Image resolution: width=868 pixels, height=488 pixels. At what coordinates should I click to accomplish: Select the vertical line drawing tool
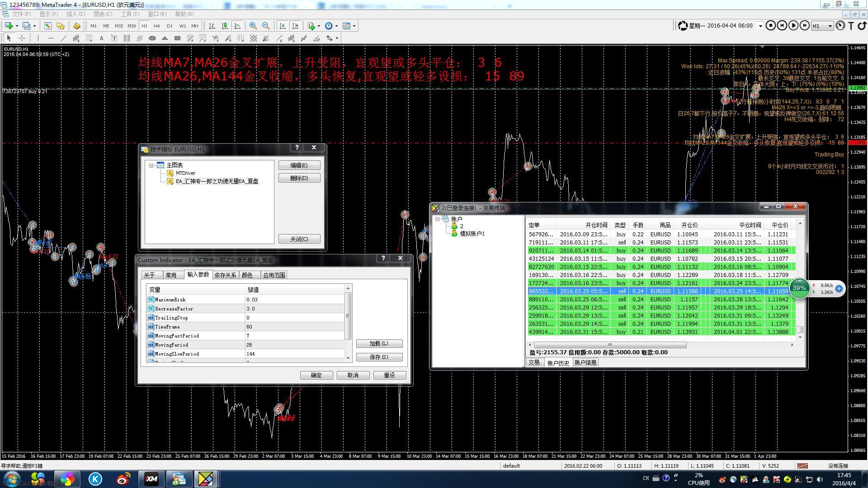pos(38,38)
